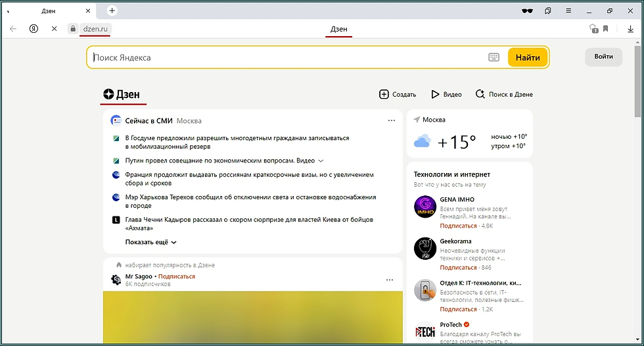The width and height of the screenshot is (644, 346).
Task: Focus the "Поиск Яндекса" search field
Action: click(289, 57)
